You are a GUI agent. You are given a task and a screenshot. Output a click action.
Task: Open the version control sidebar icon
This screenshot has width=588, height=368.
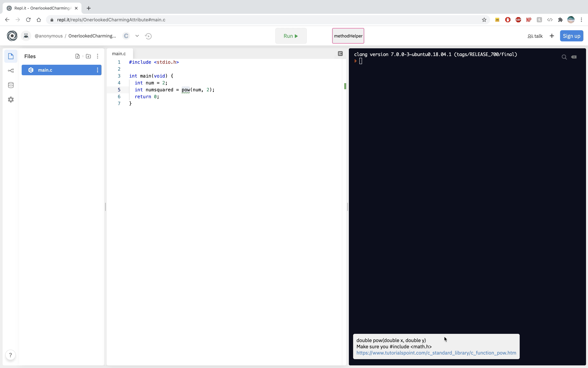coord(11,71)
